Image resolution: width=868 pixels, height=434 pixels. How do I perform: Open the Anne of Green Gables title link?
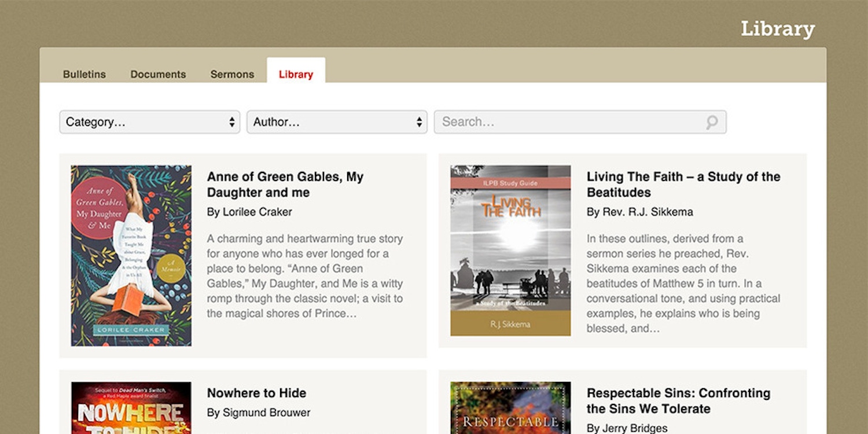point(285,185)
